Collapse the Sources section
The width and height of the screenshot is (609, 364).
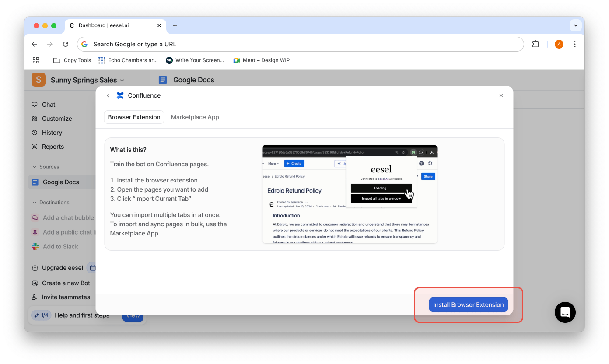point(46,167)
